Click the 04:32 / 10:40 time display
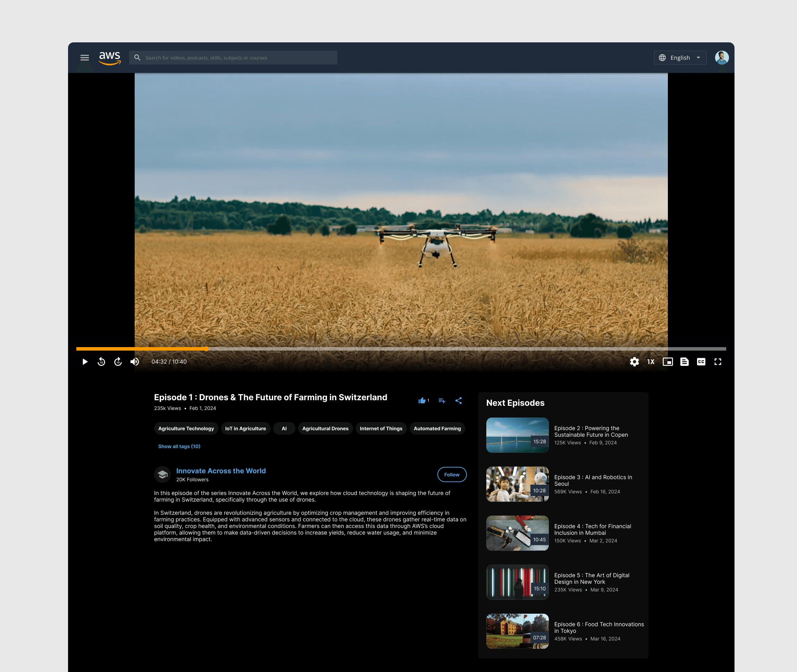This screenshot has width=797, height=672. click(x=169, y=362)
